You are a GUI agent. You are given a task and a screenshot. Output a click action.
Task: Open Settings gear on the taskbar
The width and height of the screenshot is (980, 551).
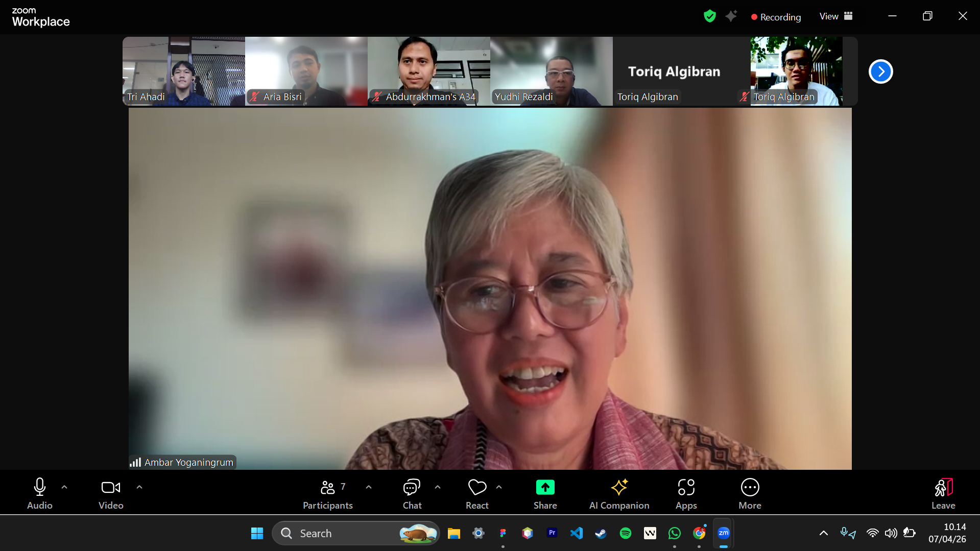click(x=478, y=533)
